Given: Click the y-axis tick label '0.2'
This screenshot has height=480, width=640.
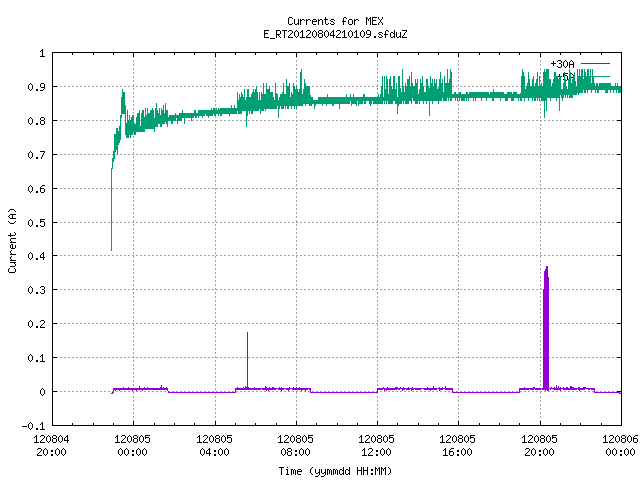Looking at the screenshot, I should pyautogui.click(x=36, y=324).
